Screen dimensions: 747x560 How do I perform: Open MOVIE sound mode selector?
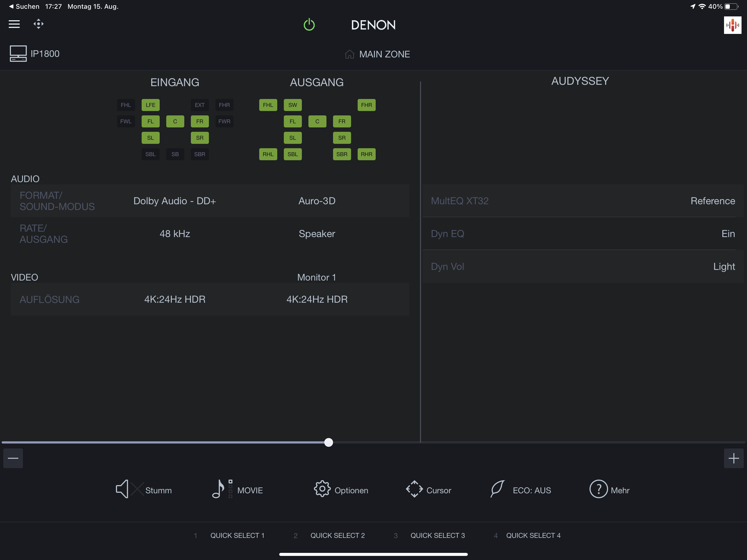point(220,489)
